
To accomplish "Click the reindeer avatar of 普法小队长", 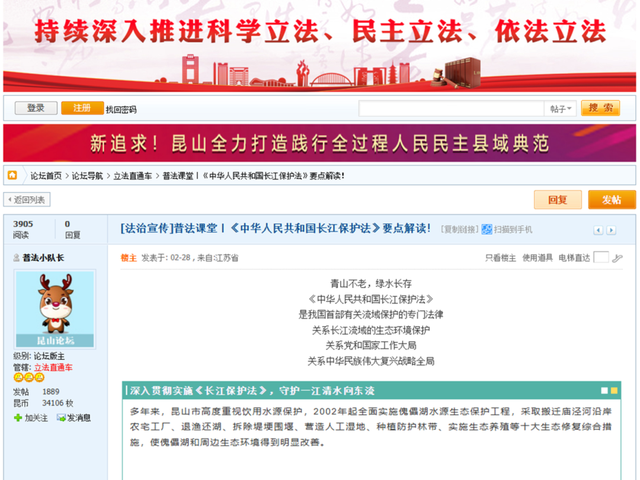I will click(55, 309).
